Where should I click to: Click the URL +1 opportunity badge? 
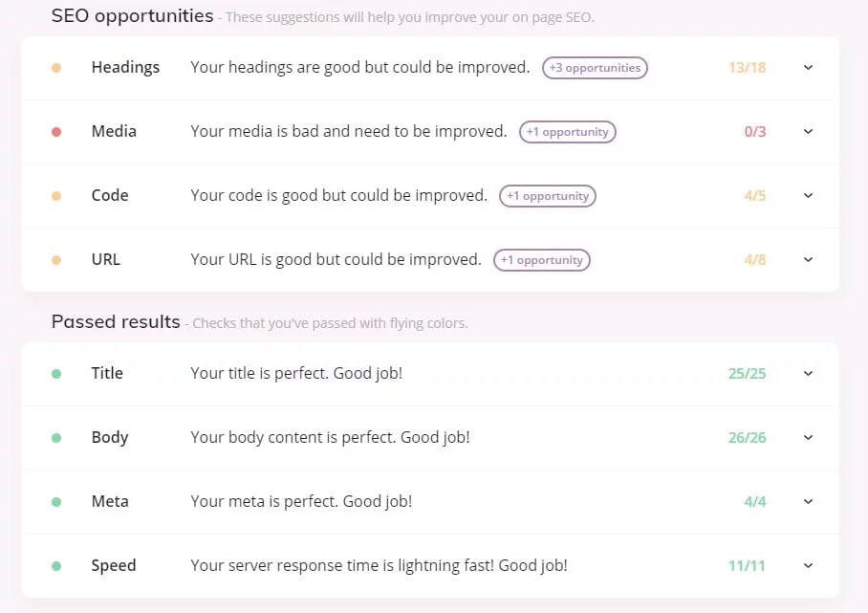click(542, 260)
